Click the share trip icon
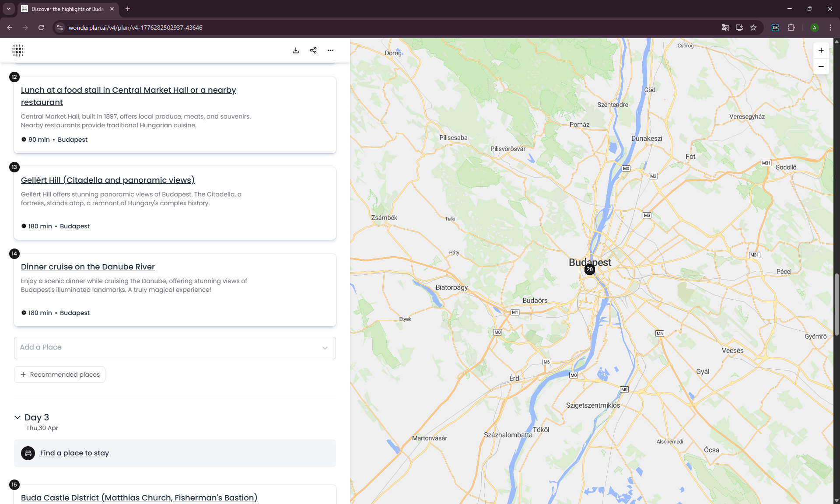This screenshot has width=840, height=504. pos(313,50)
